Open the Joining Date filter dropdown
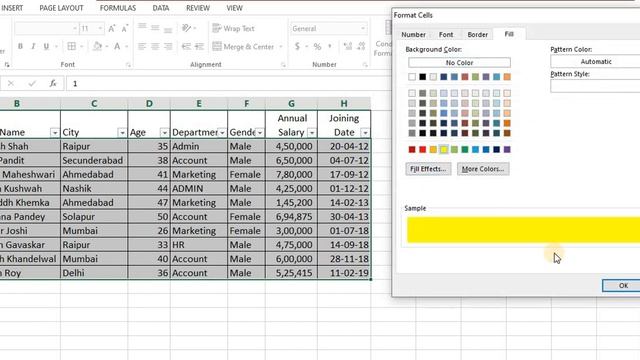Screen dimensions: 640x360 click(x=365, y=133)
